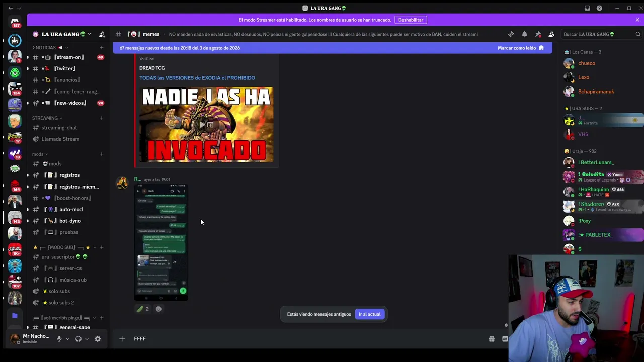Viewport: 644px width, 362px height.
Task: Open the server folder icon in sidebar
Action: point(15,316)
